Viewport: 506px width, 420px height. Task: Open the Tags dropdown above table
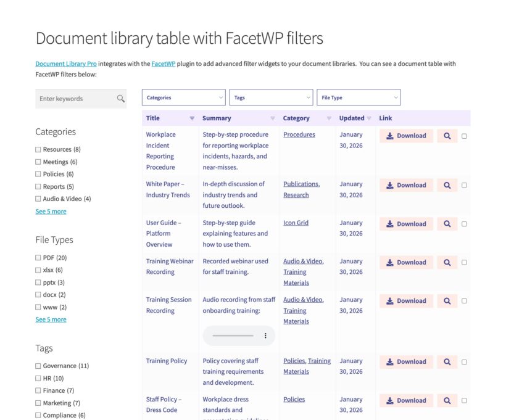(x=271, y=97)
